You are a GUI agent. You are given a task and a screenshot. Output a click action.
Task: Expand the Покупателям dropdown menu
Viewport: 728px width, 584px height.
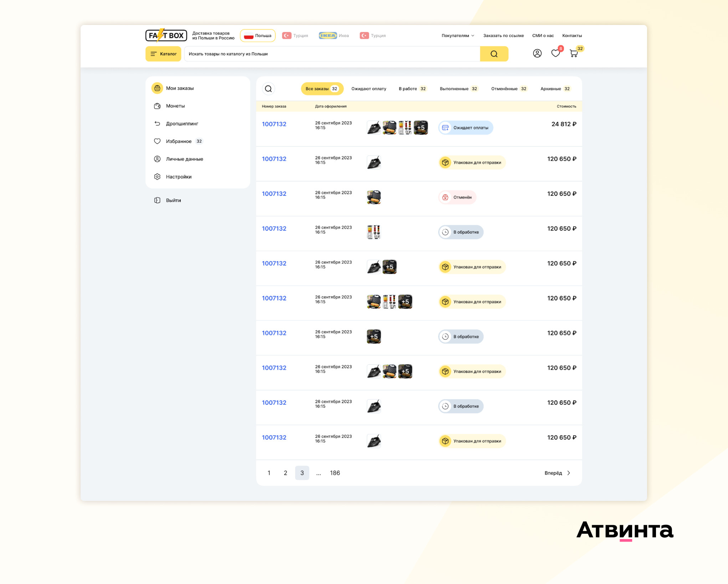[x=458, y=36]
